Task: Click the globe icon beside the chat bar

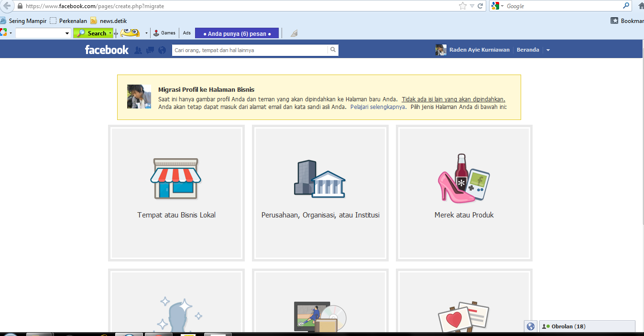Action: (x=531, y=326)
